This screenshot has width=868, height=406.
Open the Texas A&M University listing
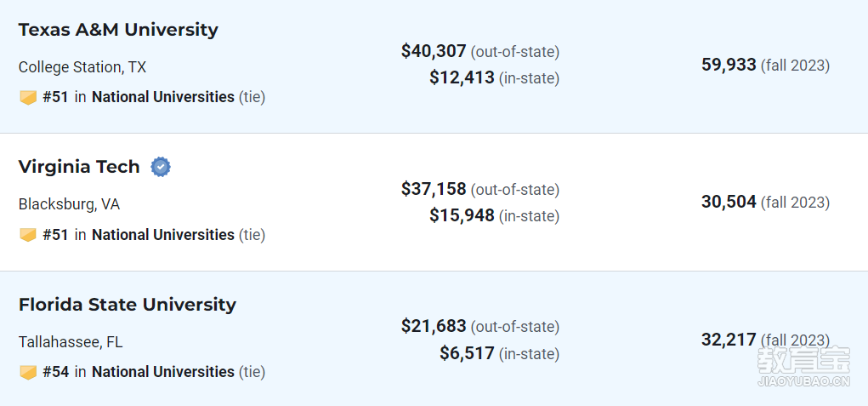click(118, 30)
